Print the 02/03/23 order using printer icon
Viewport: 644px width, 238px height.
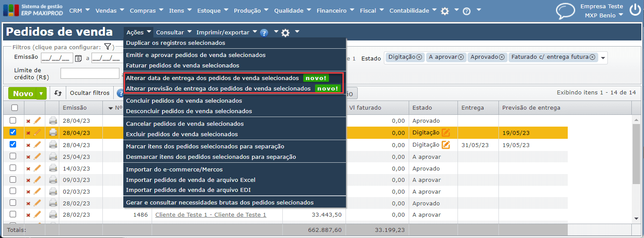pos(53,191)
